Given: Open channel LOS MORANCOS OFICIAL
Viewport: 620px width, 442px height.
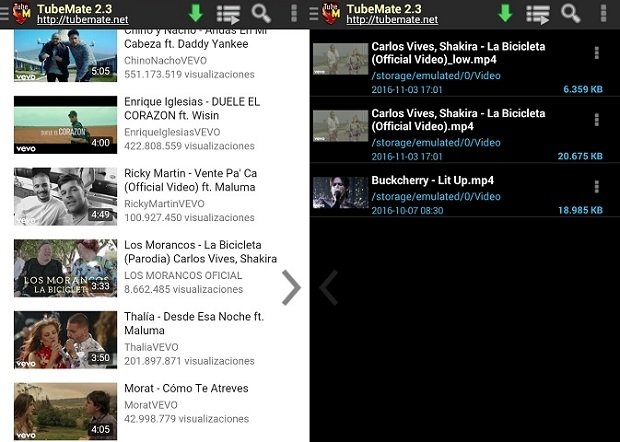Looking at the screenshot, I should point(183,275).
